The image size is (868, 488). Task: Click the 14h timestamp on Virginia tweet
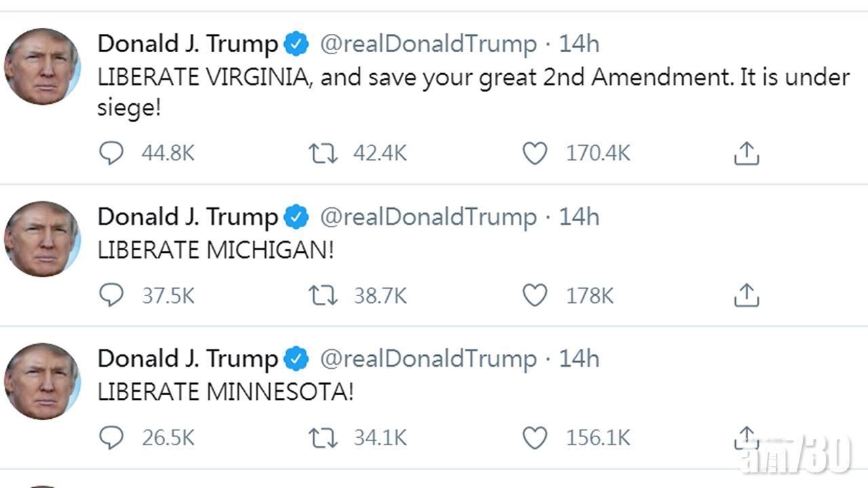click(x=578, y=44)
